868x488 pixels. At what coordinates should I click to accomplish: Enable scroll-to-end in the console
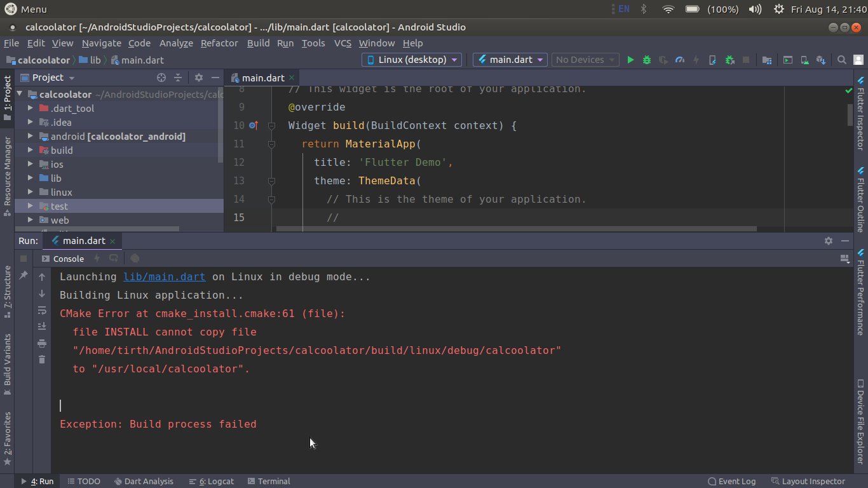pos(42,326)
